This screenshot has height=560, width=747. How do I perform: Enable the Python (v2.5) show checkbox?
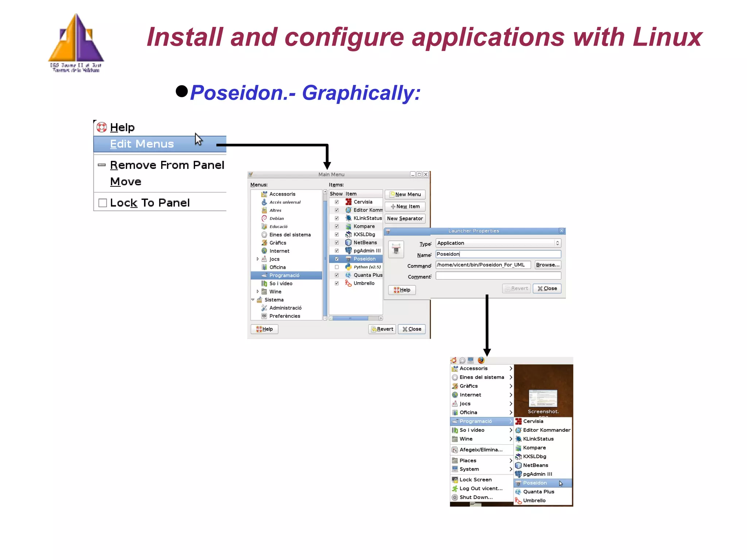(x=337, y=267)
